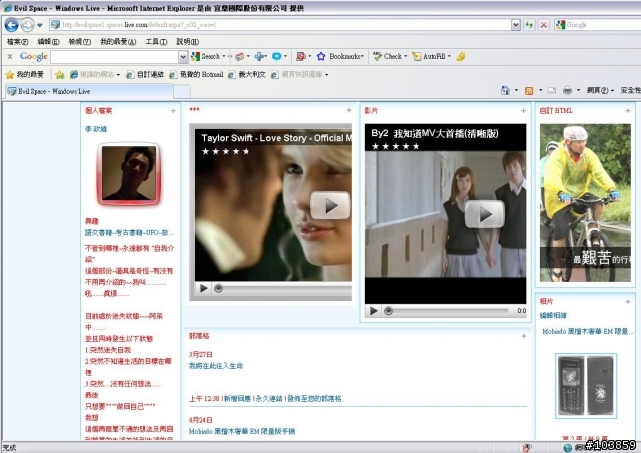The width and height of the screenshot is (641, 453).
Task: Click play in the By2 player control bar
Action: (x=373, y=311)
